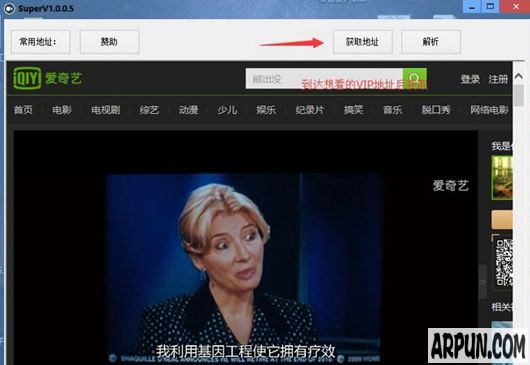Switch to the 电视剧 nav tab
This screenshot has width=530, height=365.
click(x=106, y=110)
